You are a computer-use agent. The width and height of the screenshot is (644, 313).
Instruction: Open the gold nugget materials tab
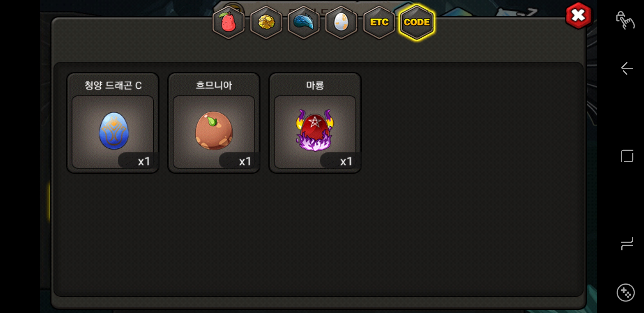[x=266, y=22]
